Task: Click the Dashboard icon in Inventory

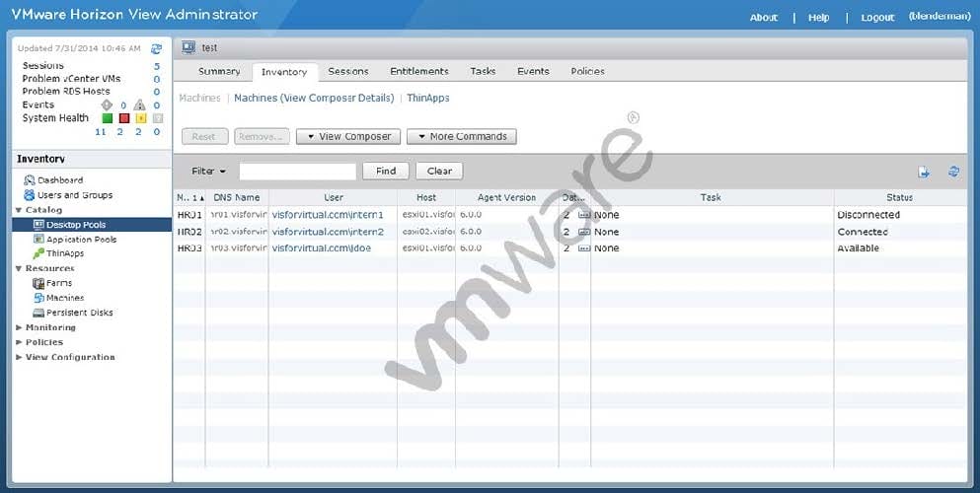Action: [30, 180]
